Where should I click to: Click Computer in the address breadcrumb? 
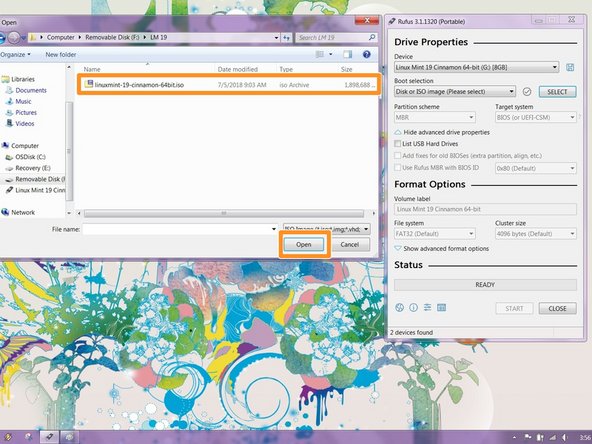click(60, 37)
